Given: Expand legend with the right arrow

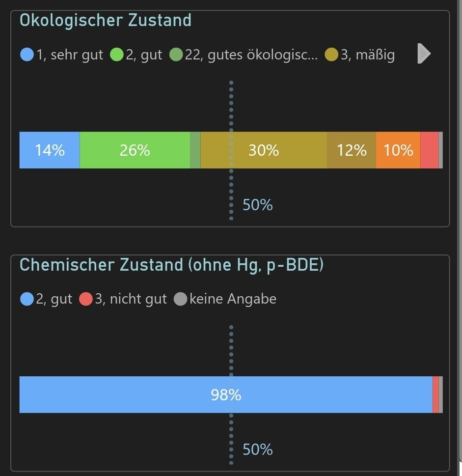Looking at the screenshot, I should [x=423, y=54].
